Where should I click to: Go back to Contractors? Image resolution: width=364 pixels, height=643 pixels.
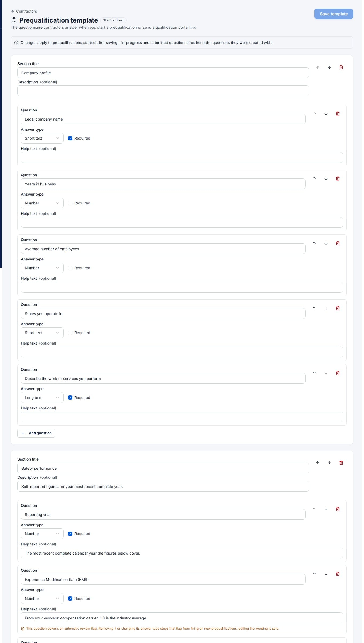(x=24, y=11)
